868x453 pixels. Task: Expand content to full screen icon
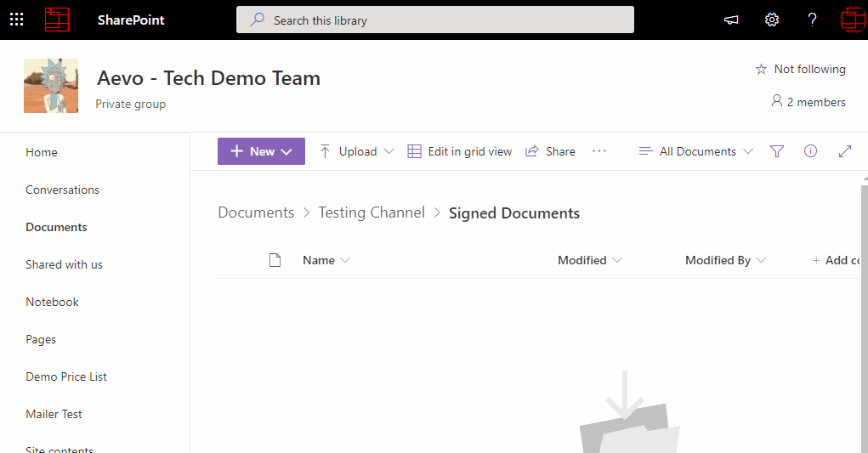[845, 151]
